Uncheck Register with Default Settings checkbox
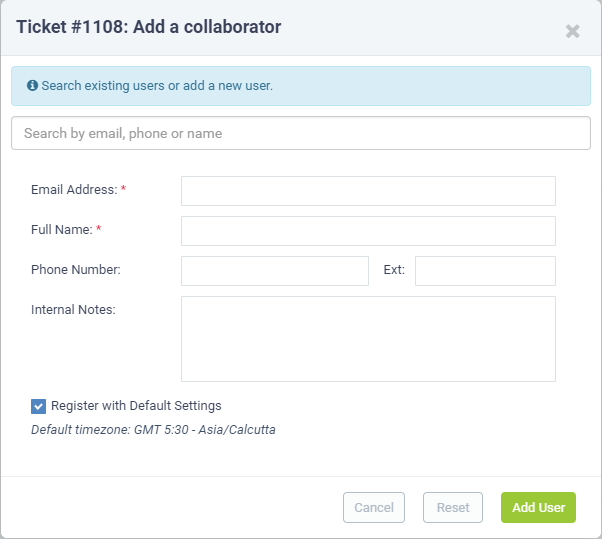Viewport: 602px width, 539px height. click(38, 406)
